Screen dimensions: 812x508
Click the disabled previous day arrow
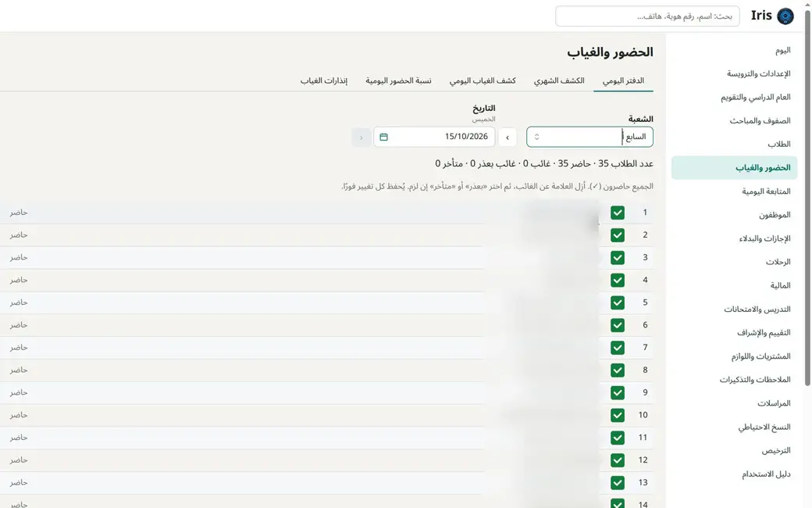[x=361, y=138]
